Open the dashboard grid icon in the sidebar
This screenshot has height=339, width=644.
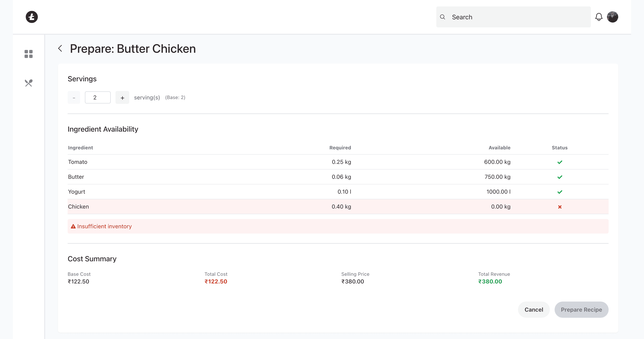click(29, 54)
